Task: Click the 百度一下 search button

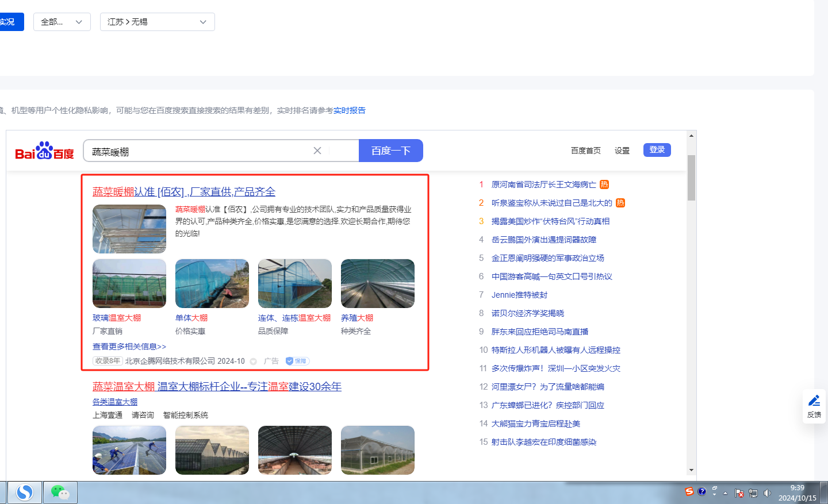Action: pos(391,151)
